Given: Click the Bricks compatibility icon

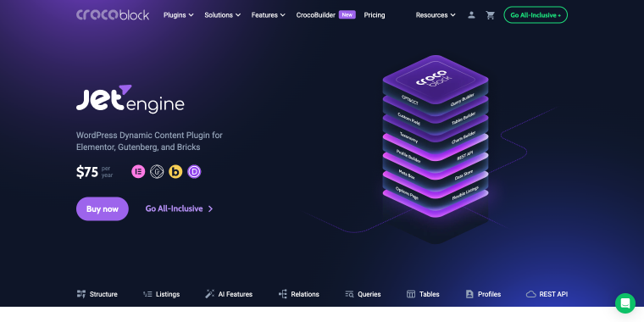Looking at the screenshot, I should (175, 171).
